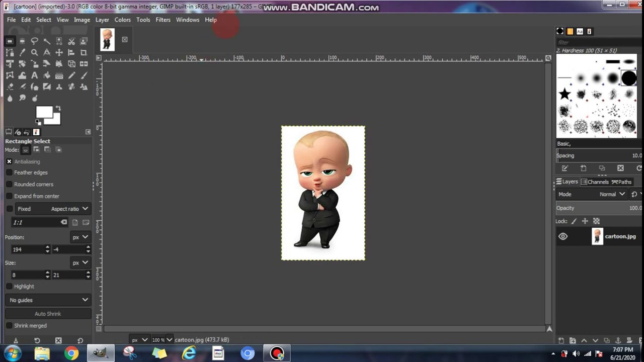Select the Fuzzy Select magic wand tool
The width and height of the screenshot is (644, 362).
(x=47, y=41)
